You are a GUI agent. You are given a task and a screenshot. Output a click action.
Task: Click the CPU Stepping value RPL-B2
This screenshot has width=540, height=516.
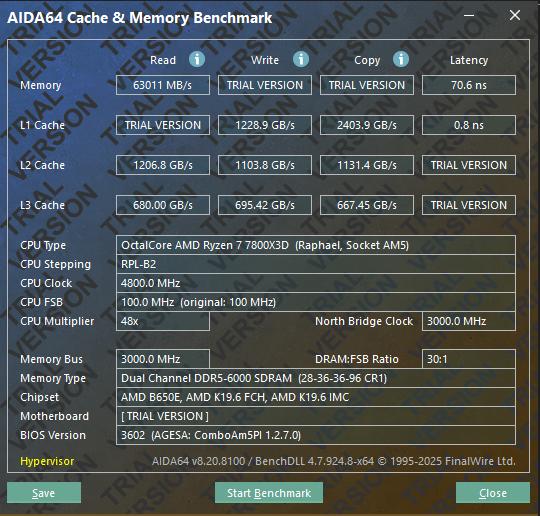pyautogui.click(x=316, y=264)
